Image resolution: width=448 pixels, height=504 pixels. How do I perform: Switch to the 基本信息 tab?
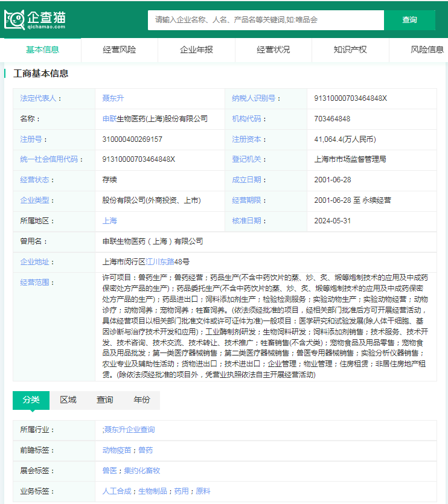(x=42, y=50)
